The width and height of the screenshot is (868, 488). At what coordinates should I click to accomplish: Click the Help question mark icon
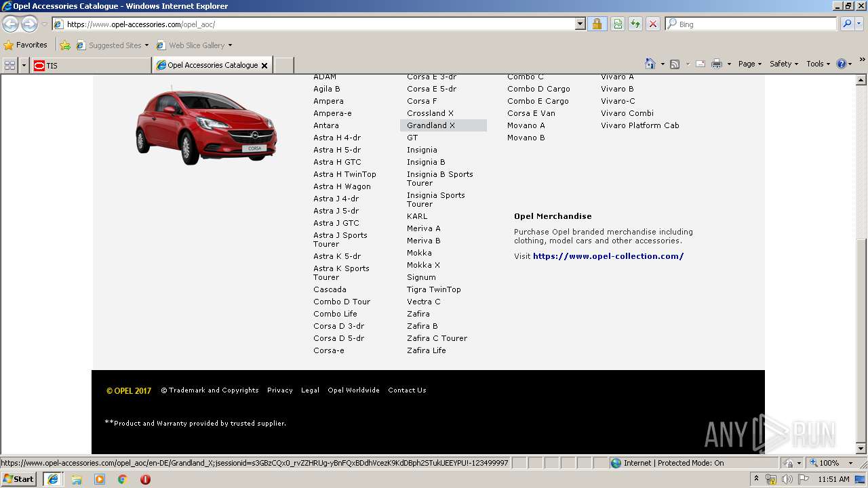coord(842,64)
